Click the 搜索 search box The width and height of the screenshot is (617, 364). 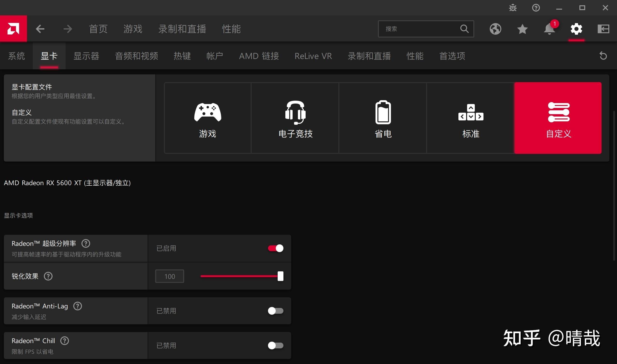click(426, 29)
